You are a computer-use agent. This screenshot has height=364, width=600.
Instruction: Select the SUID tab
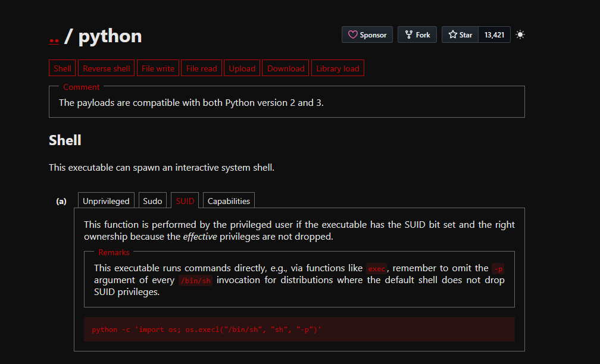coord(185,200)
